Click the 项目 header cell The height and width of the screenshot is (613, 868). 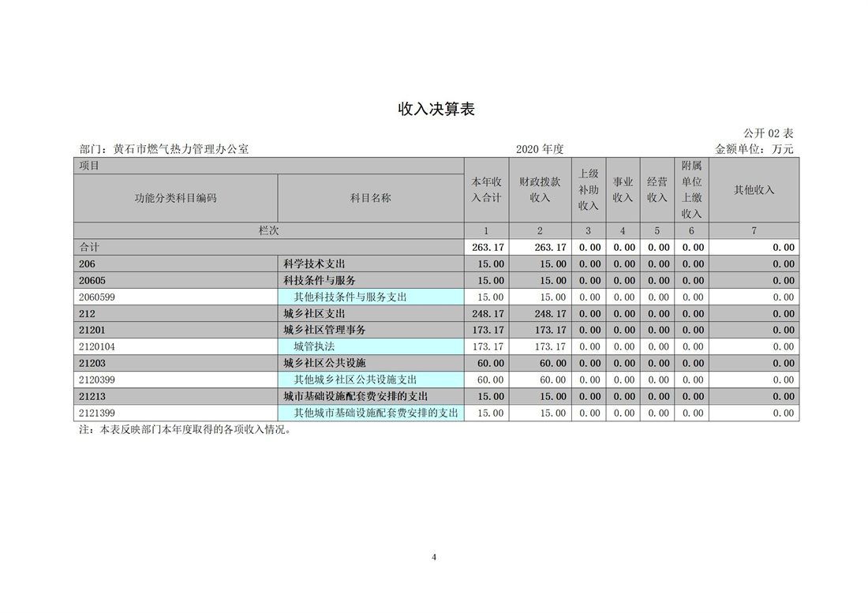269,166
